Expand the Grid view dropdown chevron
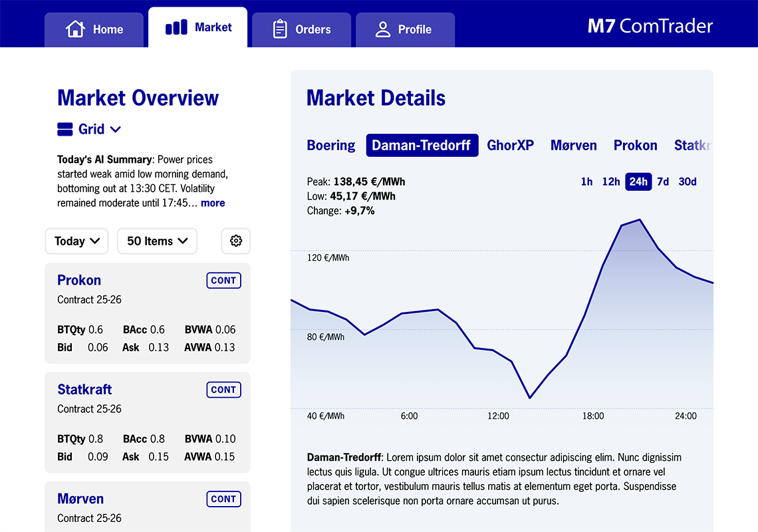This screenshot has width=758, height=532. click(x=115, y=130)
